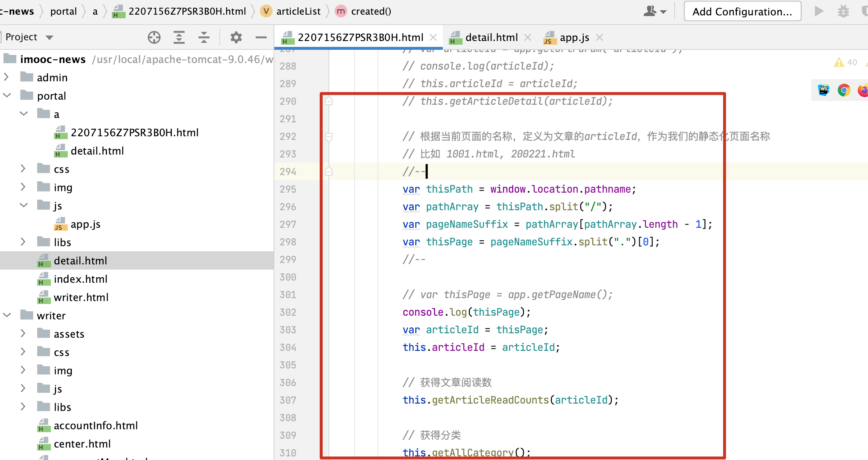This screenshot has width=868, height=460.
Task: Toggle code fold marker at line 292
Action: point(329,137)
